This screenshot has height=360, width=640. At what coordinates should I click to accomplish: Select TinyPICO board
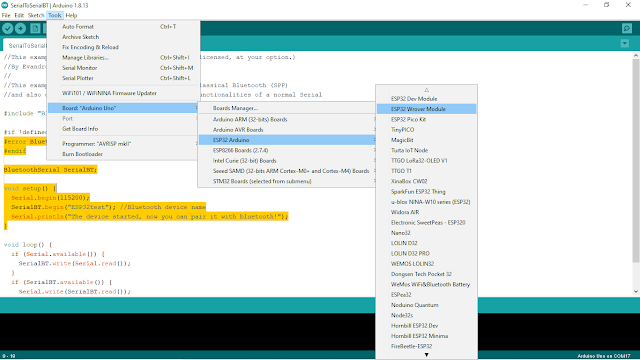pos(427,130)
